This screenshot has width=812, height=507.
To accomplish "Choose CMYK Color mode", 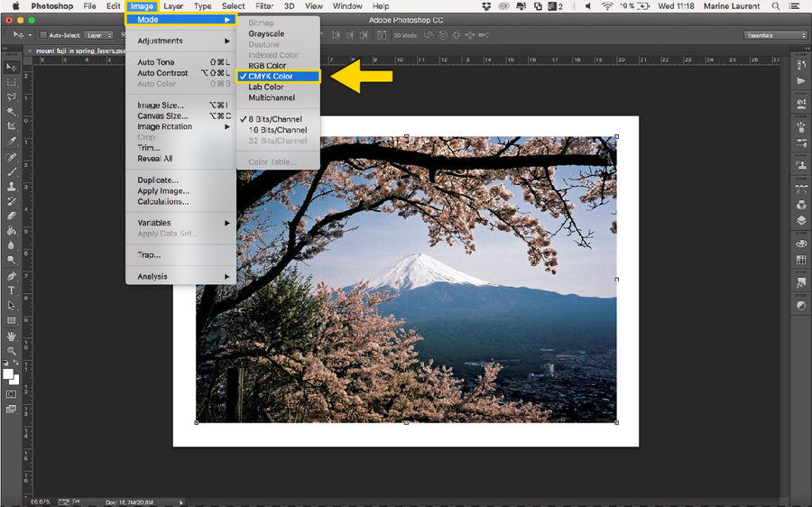I will point(278,76).
